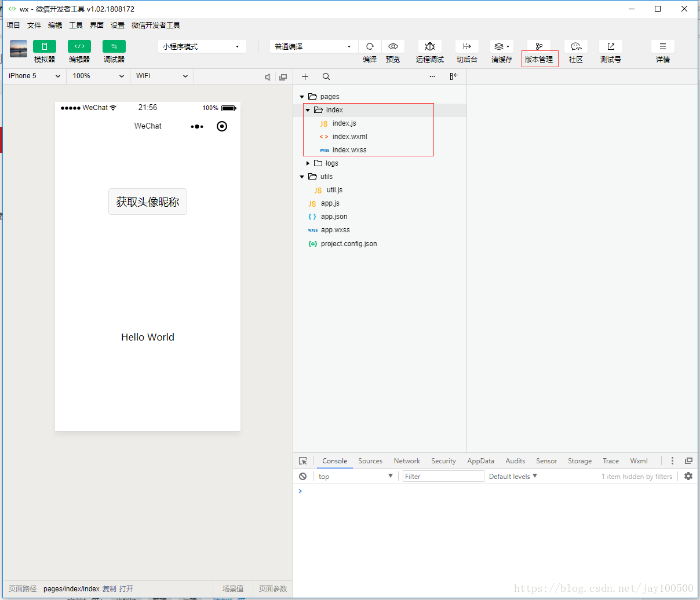Open the 编辑 menu
The height and width of the screenshot is (600, 700).
(x=55, y=25)
